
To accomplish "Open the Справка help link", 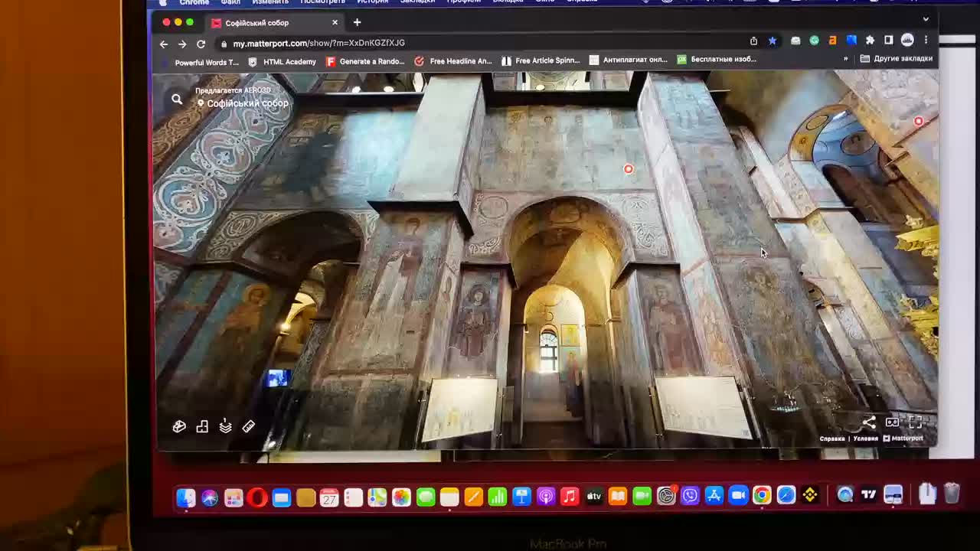I will [832, 439].
